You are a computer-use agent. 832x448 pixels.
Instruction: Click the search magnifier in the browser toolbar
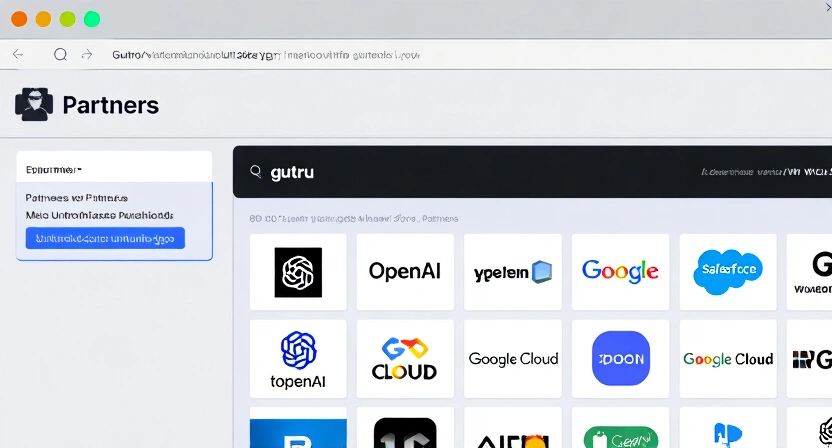[60, 54]
